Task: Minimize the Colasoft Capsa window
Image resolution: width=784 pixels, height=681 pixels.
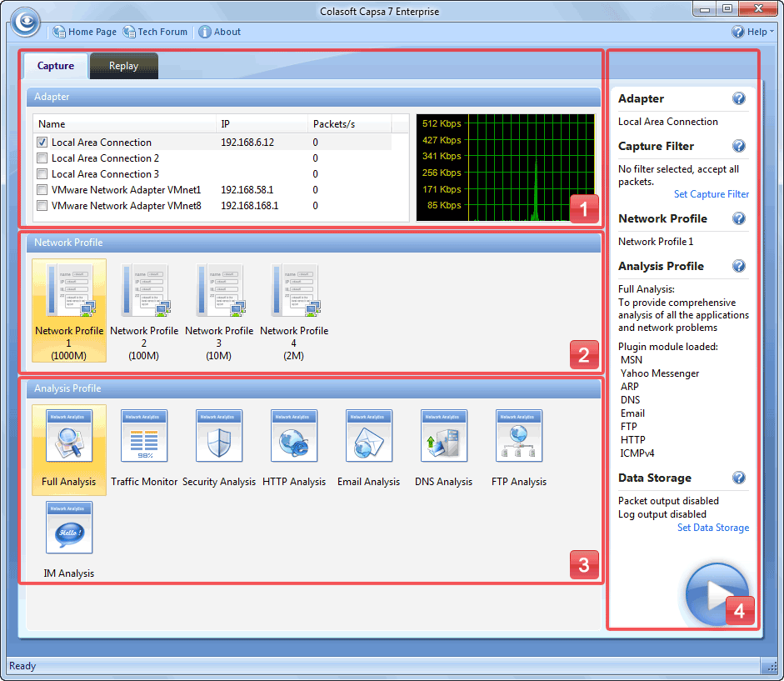Action: [x=705, y=8]
